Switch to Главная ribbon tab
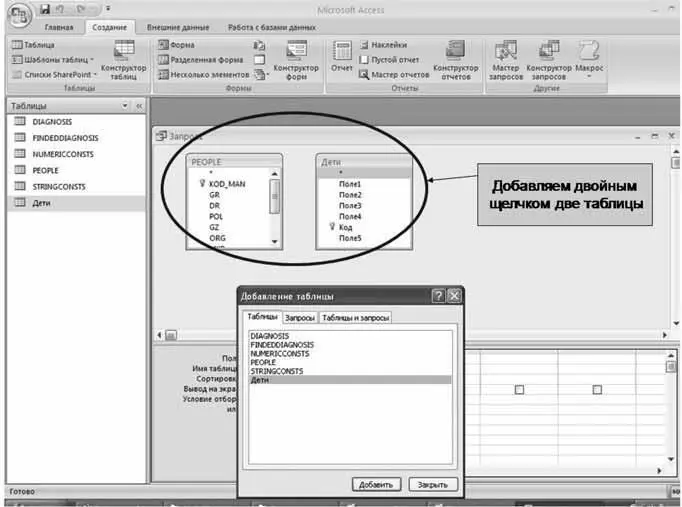 click(x=59, y=27)
